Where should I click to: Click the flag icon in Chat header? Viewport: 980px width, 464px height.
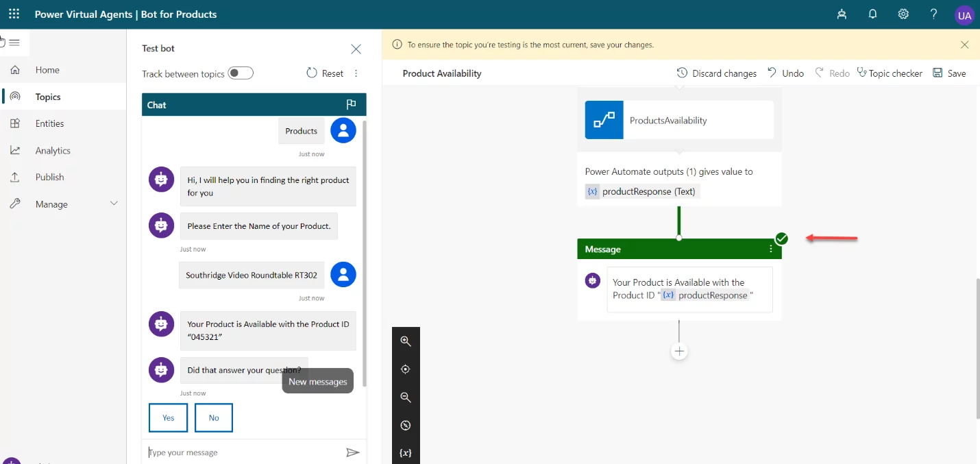pos(351,104)
